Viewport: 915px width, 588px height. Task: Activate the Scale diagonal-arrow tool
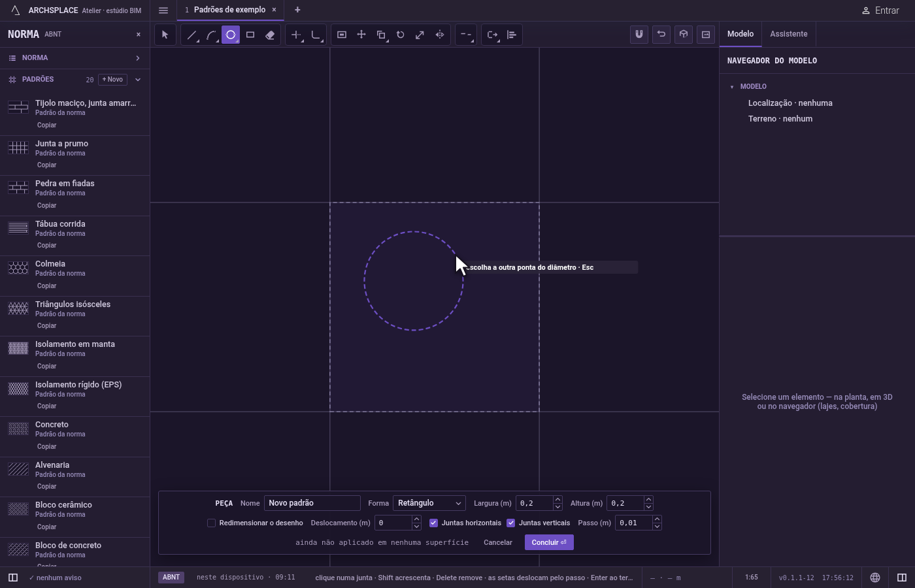point(420,35)
